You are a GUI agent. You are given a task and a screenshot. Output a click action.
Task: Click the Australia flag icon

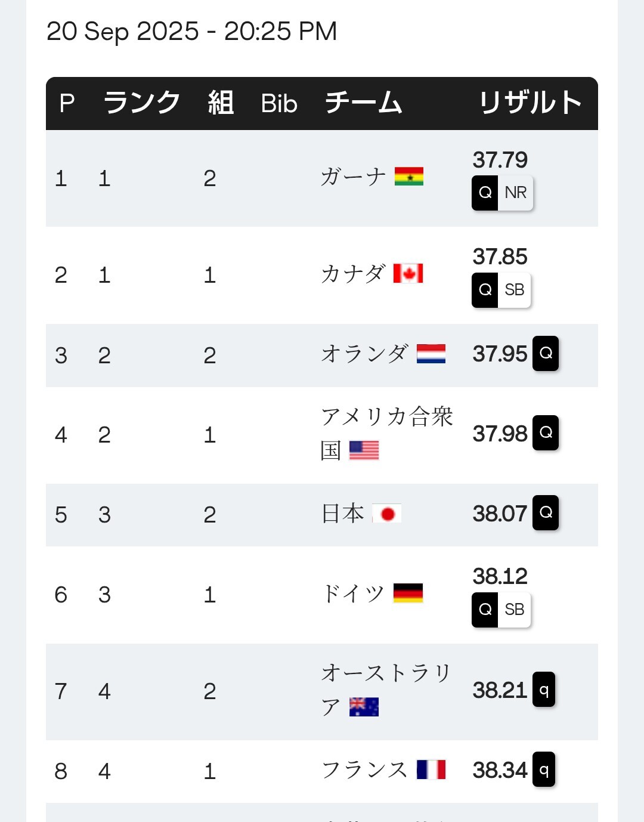point(364,707)
